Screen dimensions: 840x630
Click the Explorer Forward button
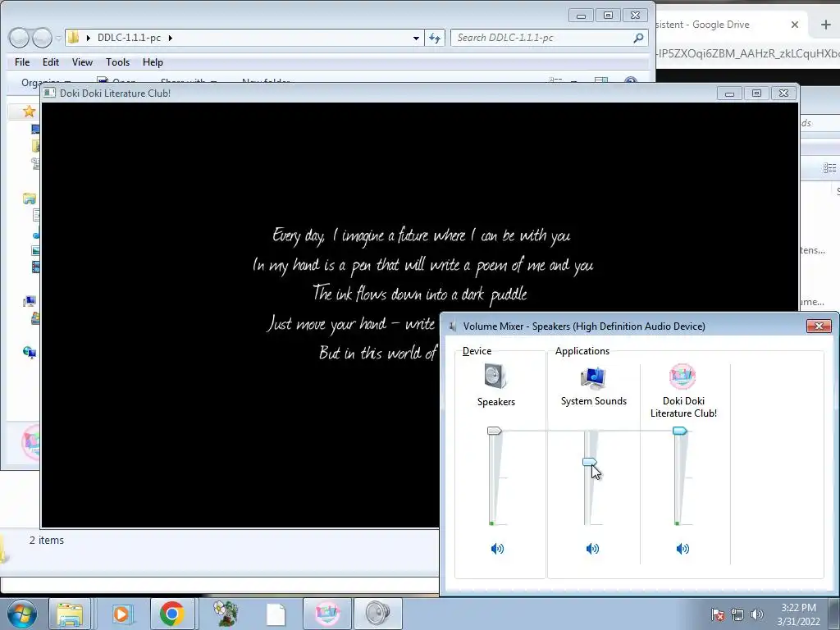(42, 38)
